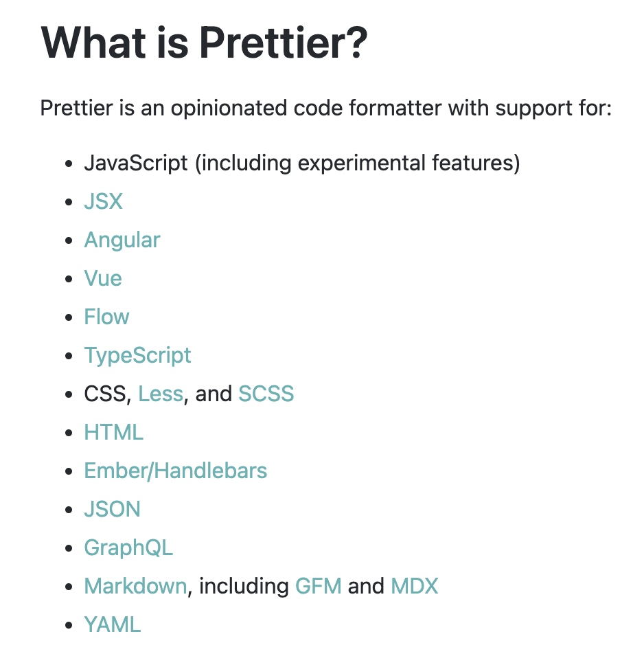Open the GraphQL link
Screen dimensions: 644x654
128,548
